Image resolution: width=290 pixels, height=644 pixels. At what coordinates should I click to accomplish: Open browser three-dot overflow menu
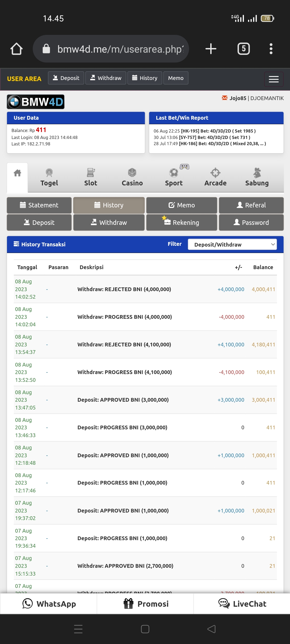(x=271, y=49)
